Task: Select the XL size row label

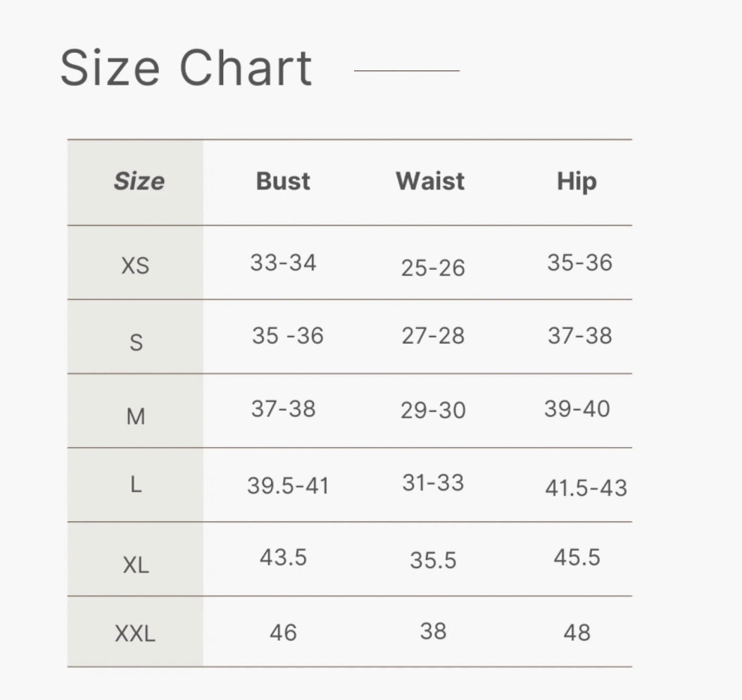Action: (x=135, y=565)
